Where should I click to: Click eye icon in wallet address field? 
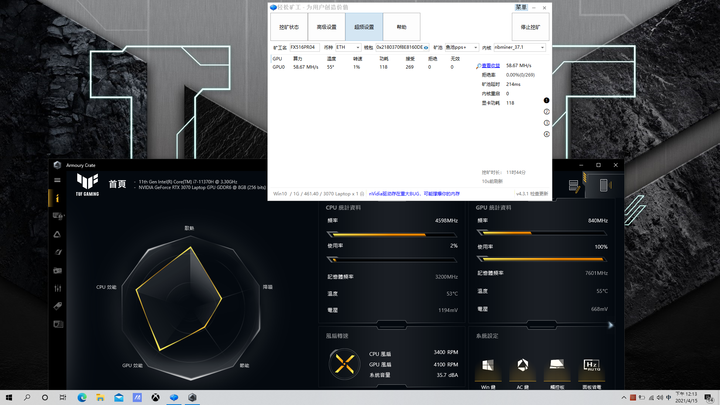click(426, 47)
